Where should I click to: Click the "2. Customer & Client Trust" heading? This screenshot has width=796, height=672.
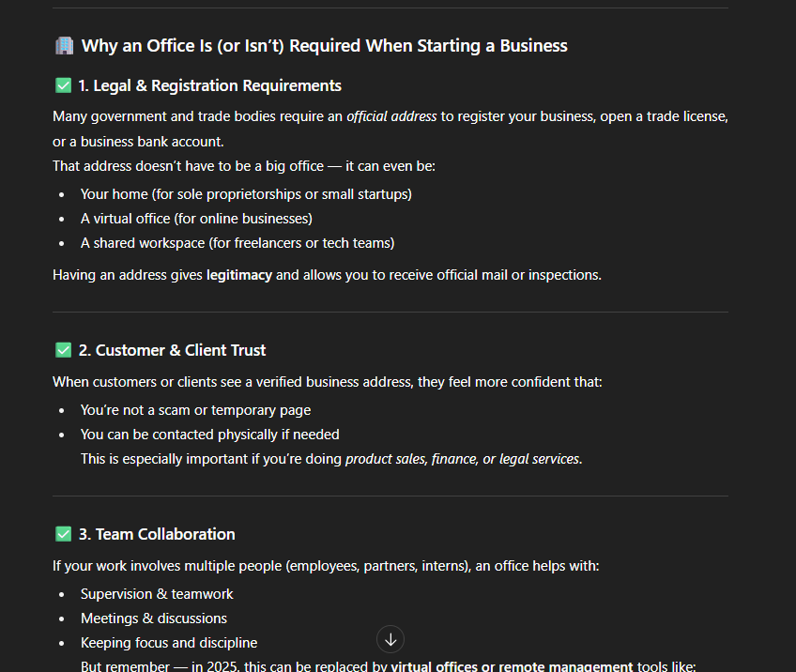pos(172,350)
